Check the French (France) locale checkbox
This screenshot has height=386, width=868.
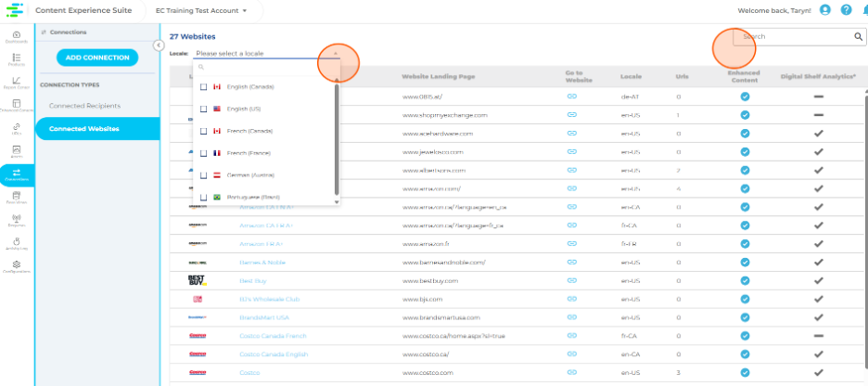click(204, 153)
